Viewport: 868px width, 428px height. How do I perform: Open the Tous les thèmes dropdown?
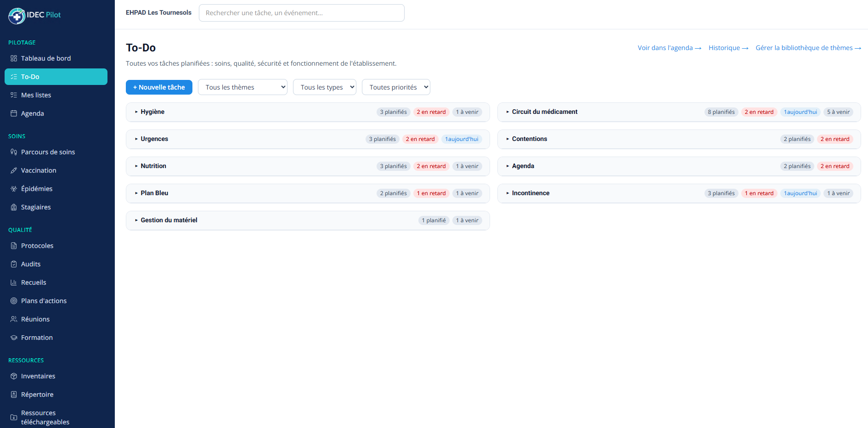[242, 87]
